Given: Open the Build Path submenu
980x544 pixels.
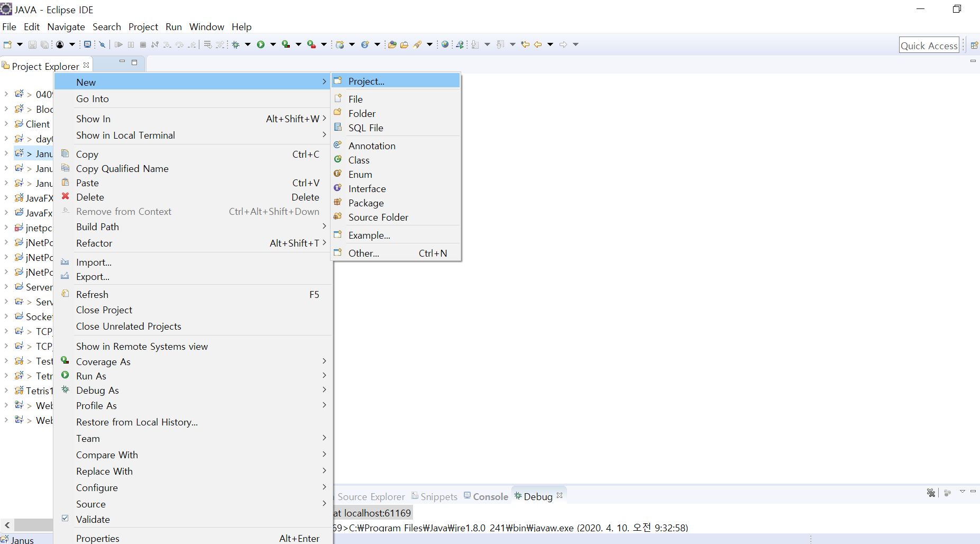Looking at the screenshot, I should [x=194, y=226].
